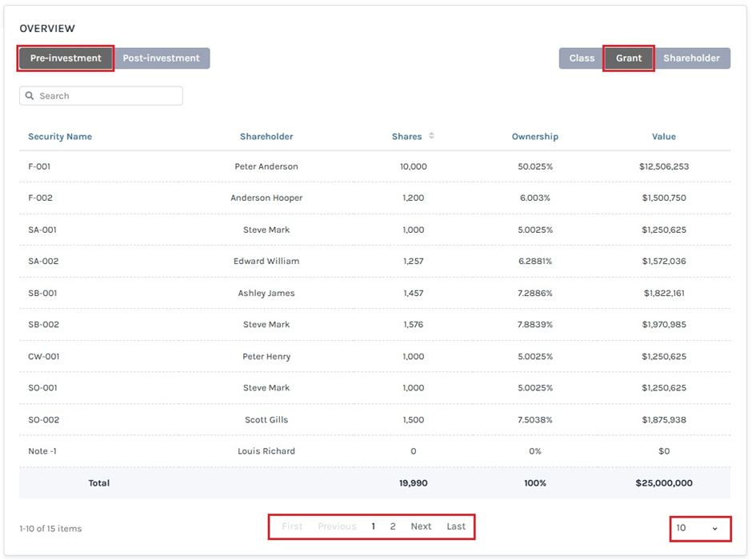Select the CW-001 security name

click(x=44, y=356)
